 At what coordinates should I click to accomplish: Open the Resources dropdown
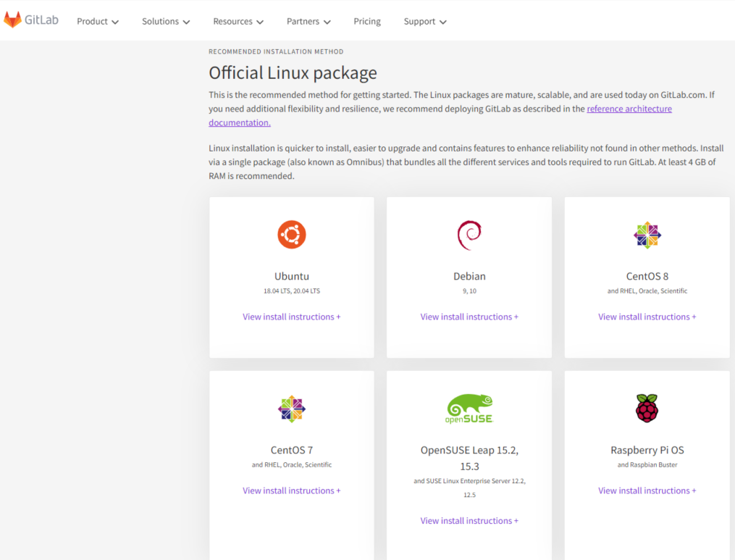[x=238, y=22]
